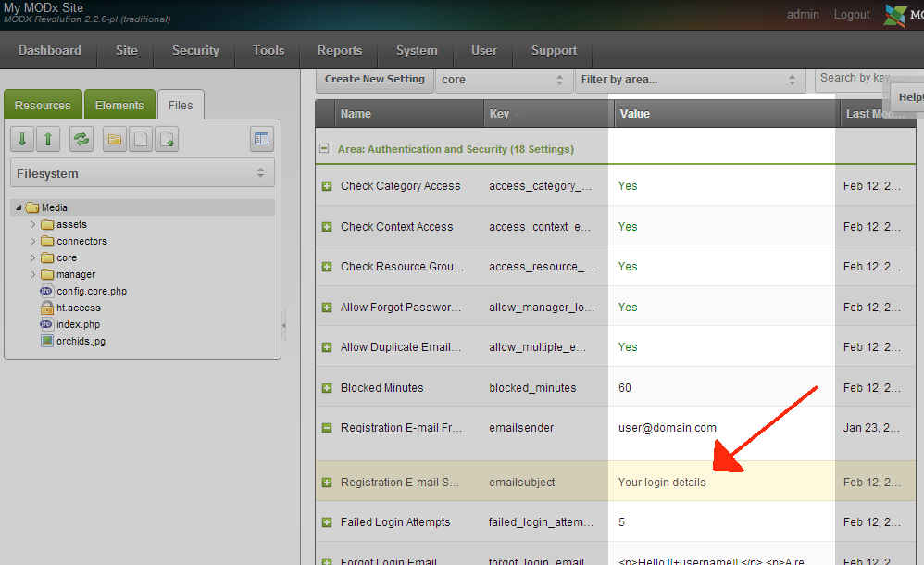This screenshot has height=565, width=924.
Task: Open the config.core.php file
Action: [x=91, y=291]
